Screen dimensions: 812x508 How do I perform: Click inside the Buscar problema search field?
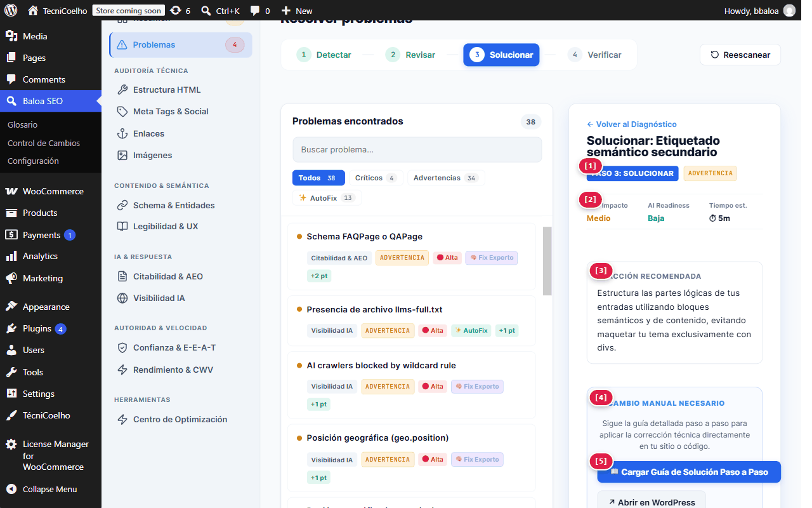tap(417, 150)
